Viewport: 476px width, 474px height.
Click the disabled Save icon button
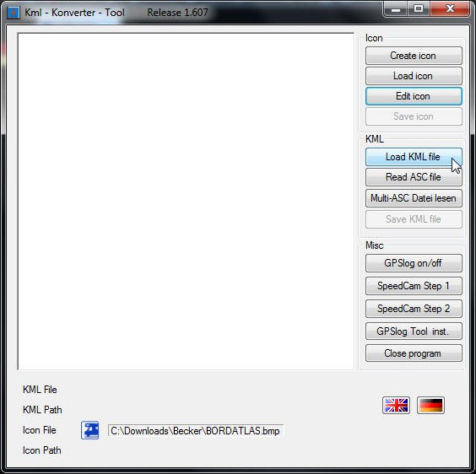414,116
